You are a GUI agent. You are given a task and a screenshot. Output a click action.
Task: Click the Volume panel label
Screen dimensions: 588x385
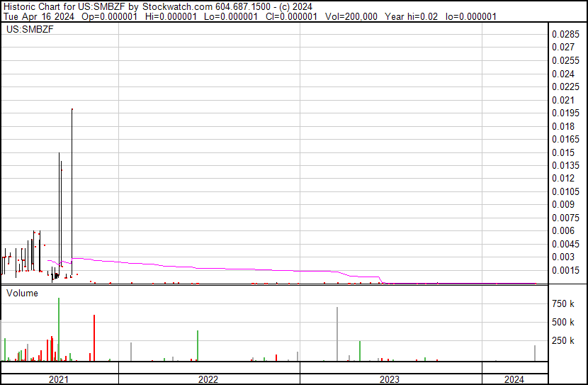22,292
